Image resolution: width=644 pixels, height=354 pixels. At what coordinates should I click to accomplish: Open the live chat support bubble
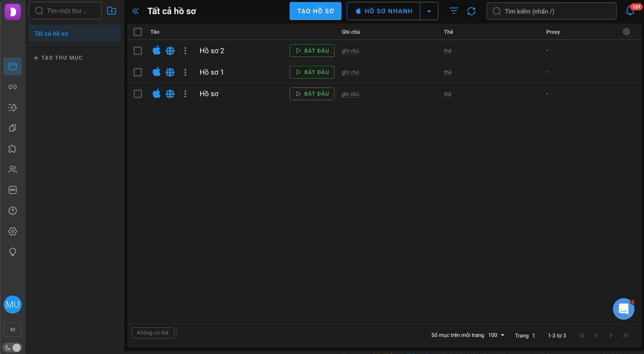coord(624,309)
